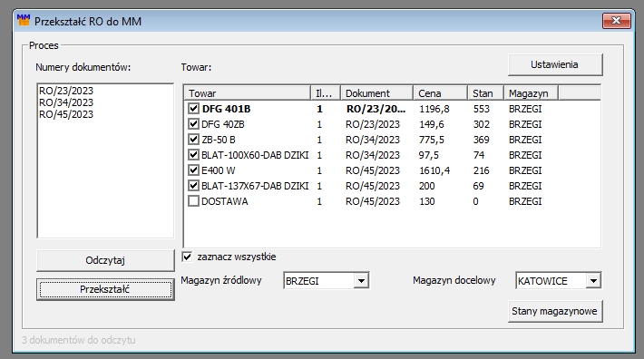Click the price cell 149,6

pos(432,124)
